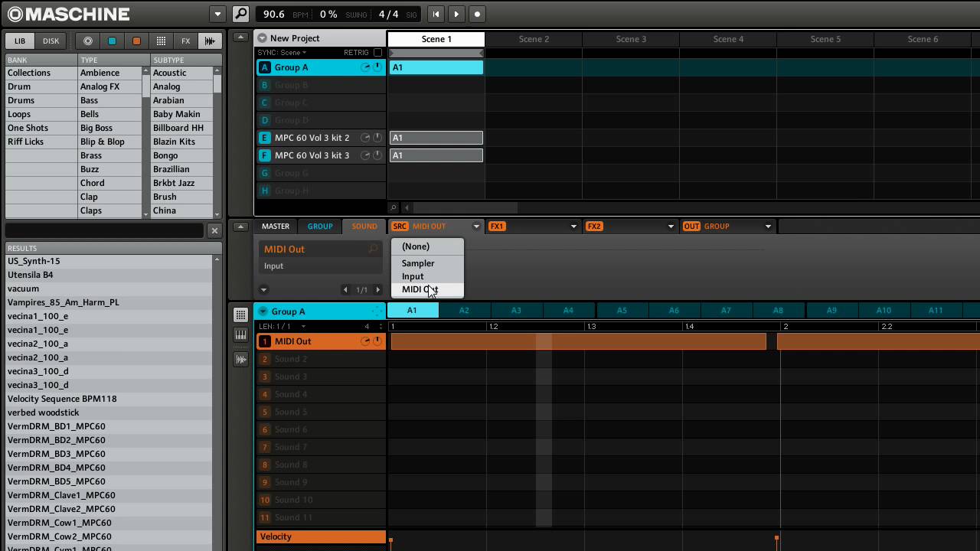Choose Input in the source menu
The image size is (980, 551).
click(x=427, y=276)
